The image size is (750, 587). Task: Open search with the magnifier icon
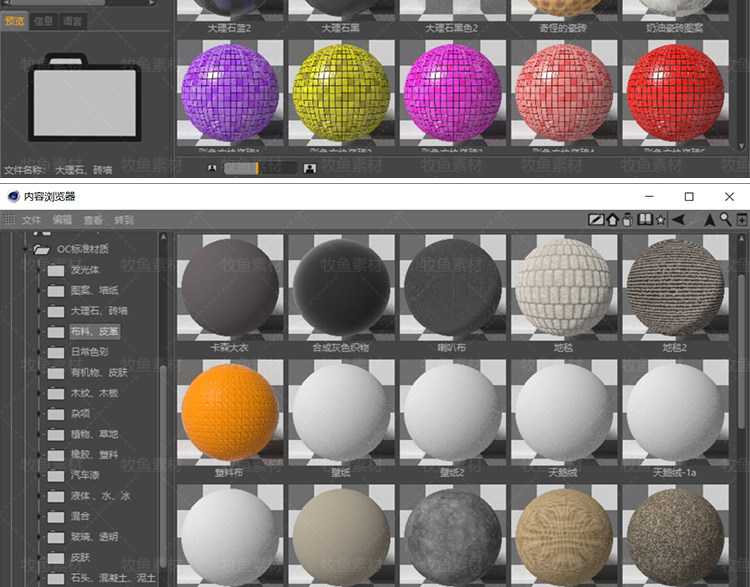(726, 220)
